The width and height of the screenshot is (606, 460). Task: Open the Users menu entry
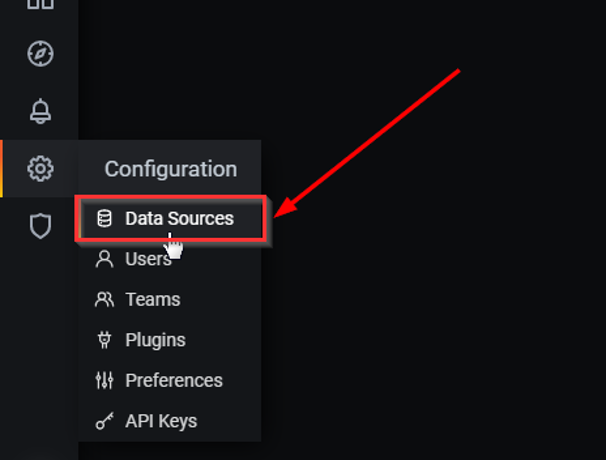[170, 259]
